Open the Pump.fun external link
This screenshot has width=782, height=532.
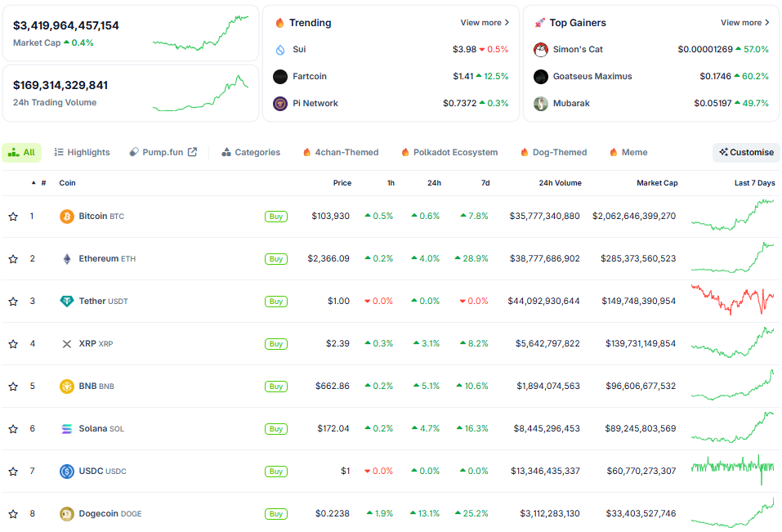point(163,153)
